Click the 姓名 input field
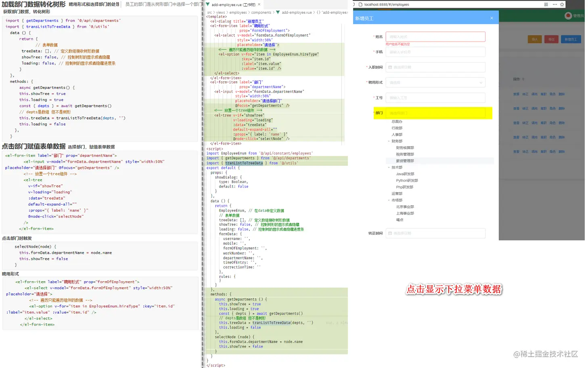The image size is (588, 368). click(x=435, y=37)
